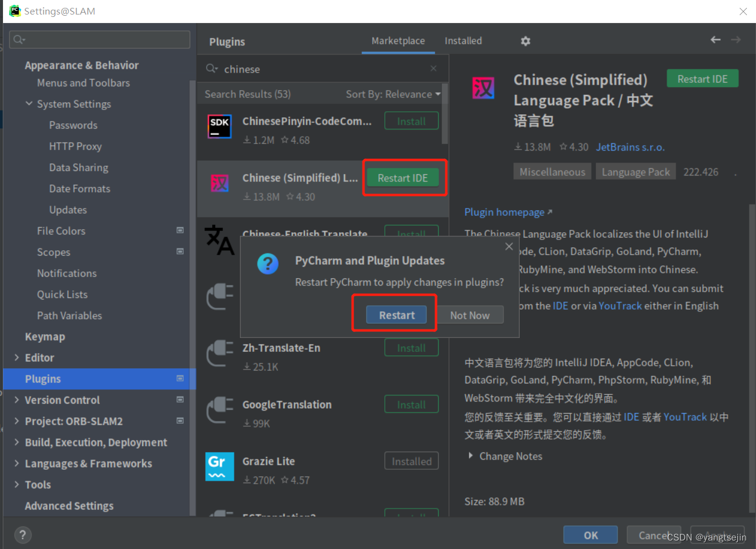The image size is (756, 549).
Task: Clear the plugin search with the X icon
Action: [433, 69]
